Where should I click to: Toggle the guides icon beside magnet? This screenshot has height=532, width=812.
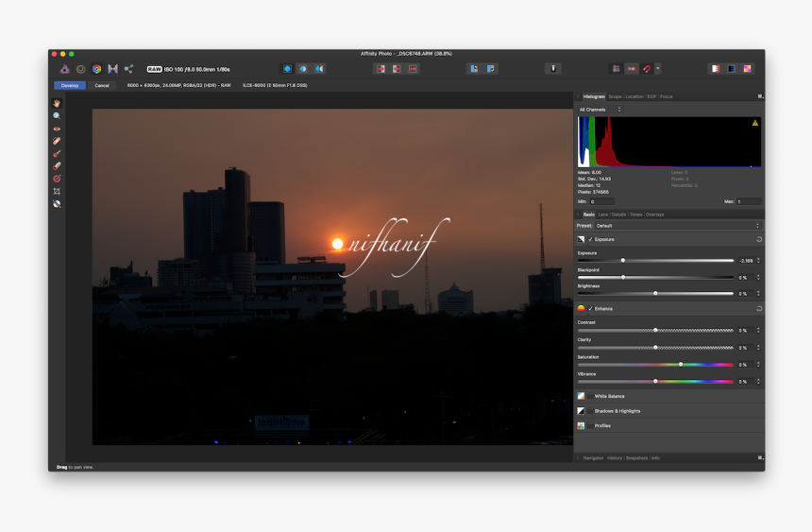pos(632,69)
